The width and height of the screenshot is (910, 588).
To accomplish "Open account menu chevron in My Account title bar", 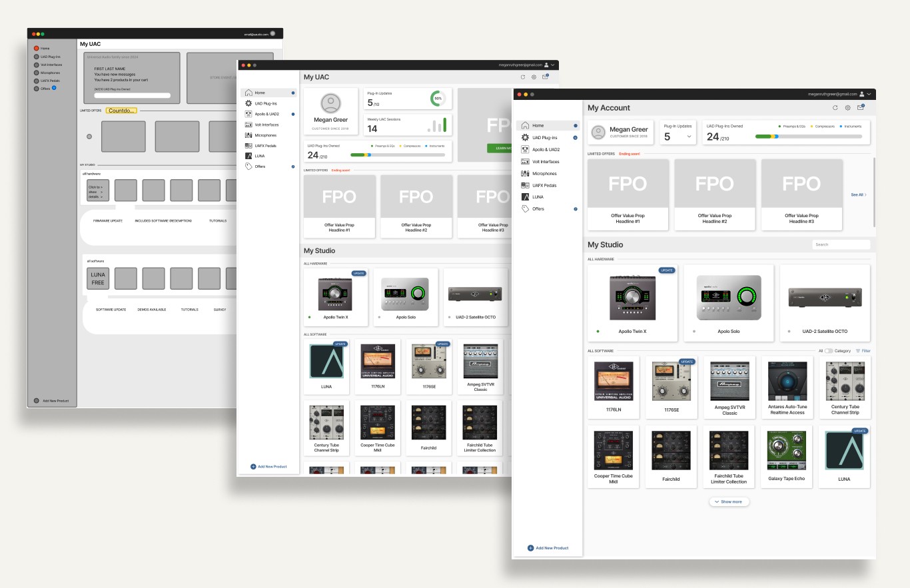I will 869,95.
